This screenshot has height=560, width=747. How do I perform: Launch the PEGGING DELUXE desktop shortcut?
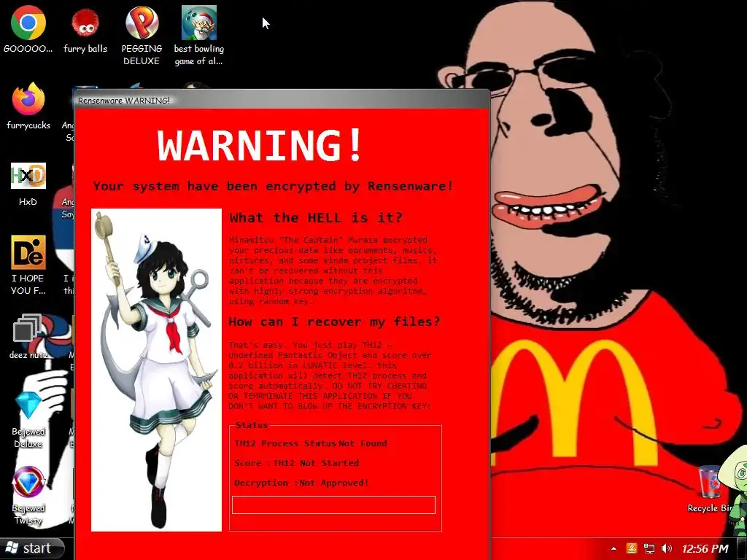coord(142,36)
